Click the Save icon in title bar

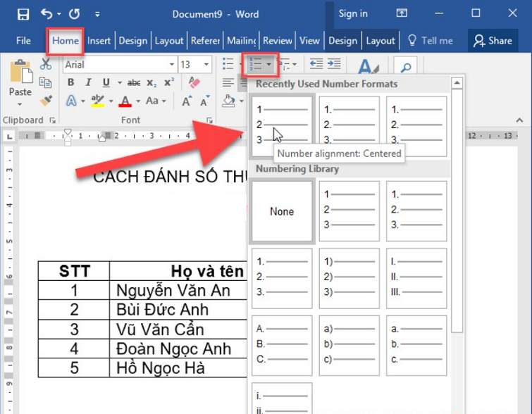coord(23,13)
